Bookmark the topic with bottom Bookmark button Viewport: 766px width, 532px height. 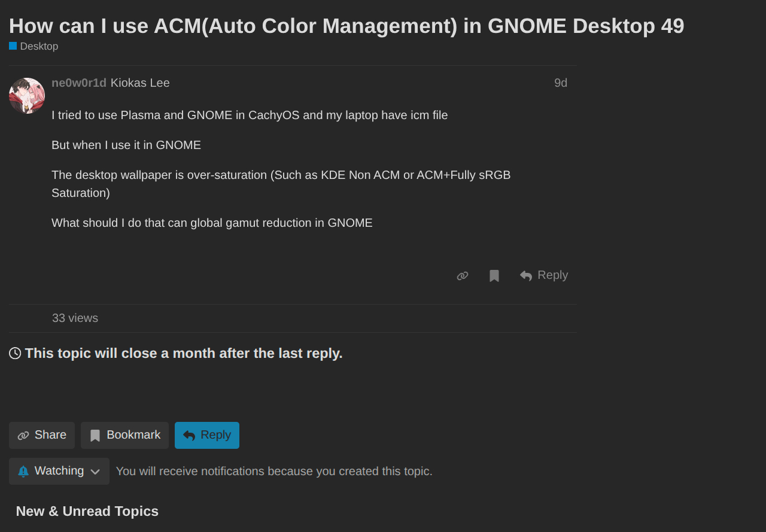[x=125, y=435]
